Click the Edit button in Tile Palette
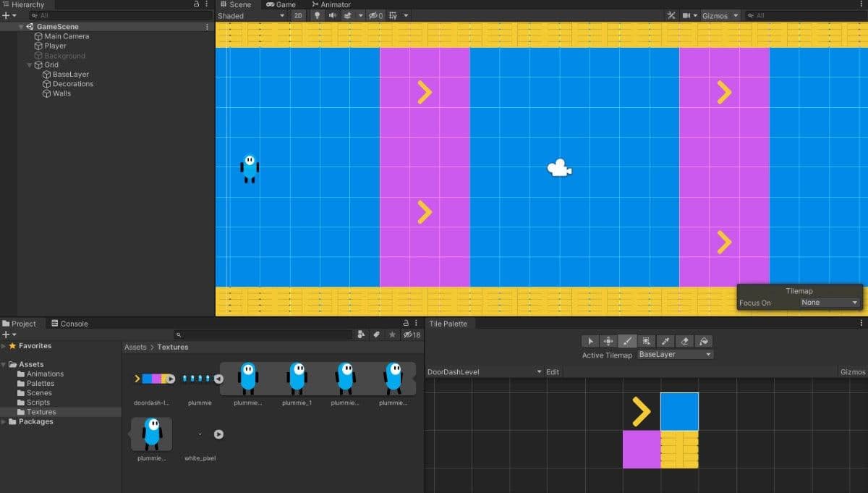 (553, 372)
